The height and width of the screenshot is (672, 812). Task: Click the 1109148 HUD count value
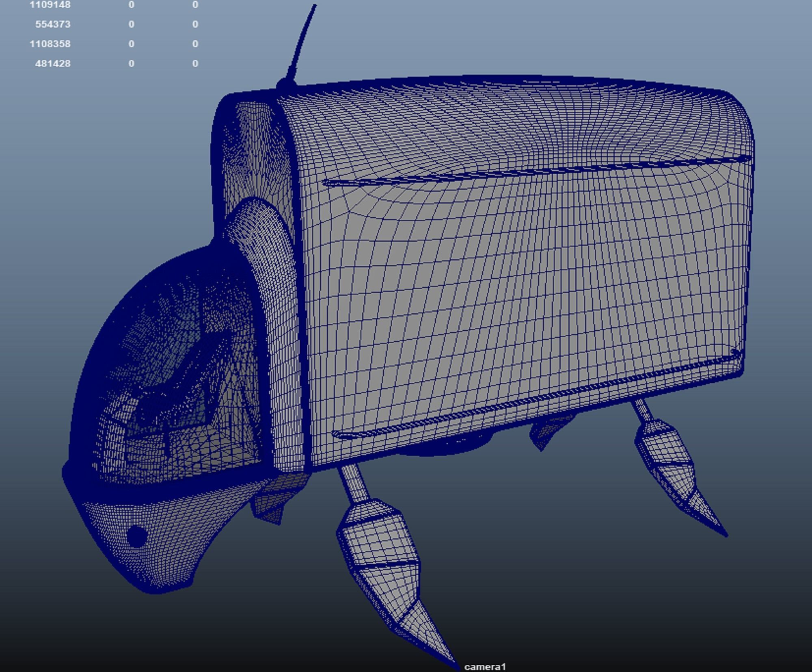click(50, 5)
